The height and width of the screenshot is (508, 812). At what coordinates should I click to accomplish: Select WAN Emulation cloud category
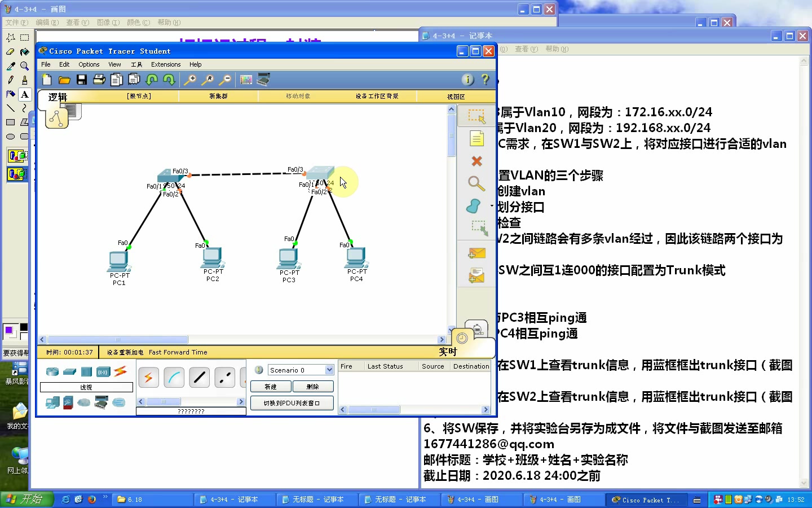click(x=84, y=402)
